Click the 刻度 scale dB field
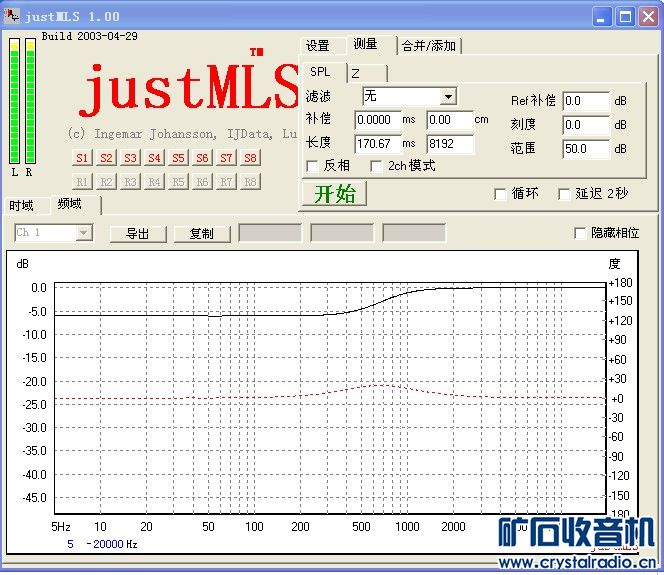This screenshot has width=664, height=575. point(586,125)
